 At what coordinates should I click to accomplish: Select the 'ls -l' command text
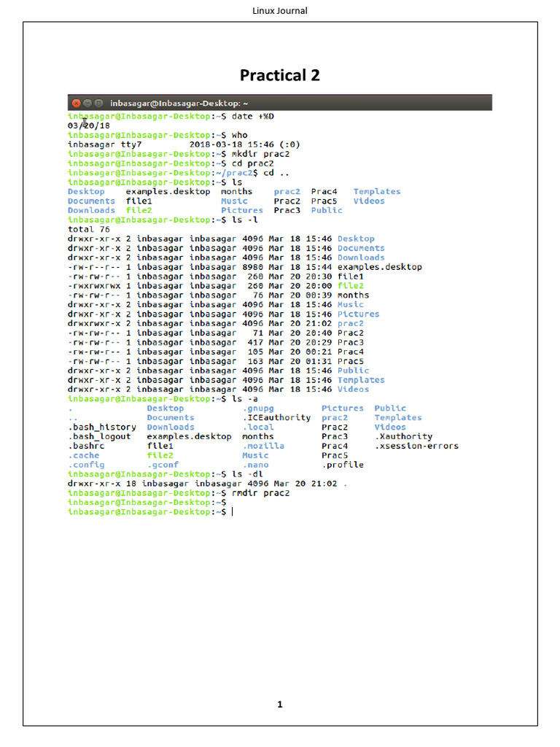(245, 220)
